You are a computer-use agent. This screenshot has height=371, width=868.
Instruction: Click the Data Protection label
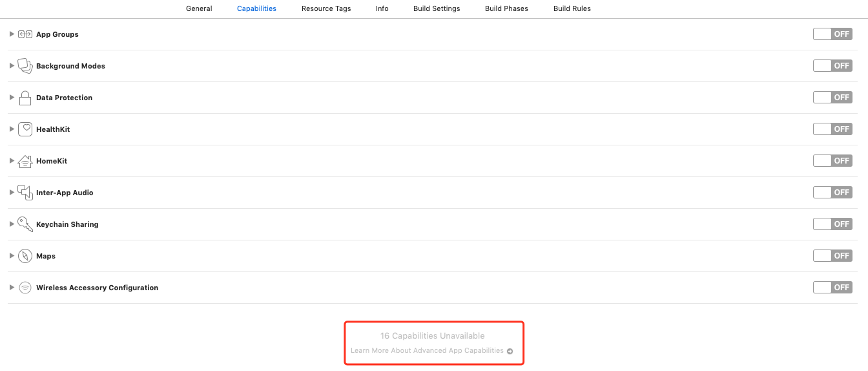64,98
